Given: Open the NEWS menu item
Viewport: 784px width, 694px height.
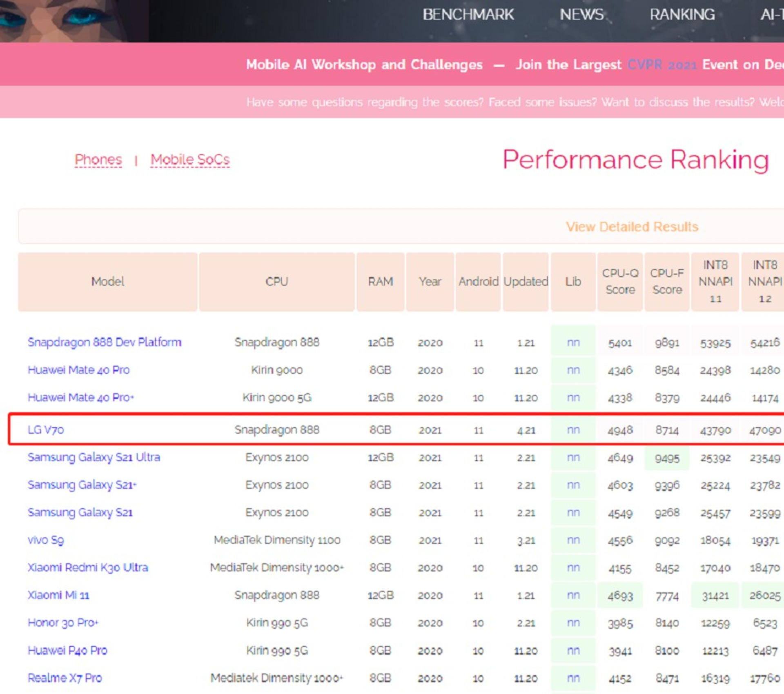Looking at the screenshot, I should (581, 15).
